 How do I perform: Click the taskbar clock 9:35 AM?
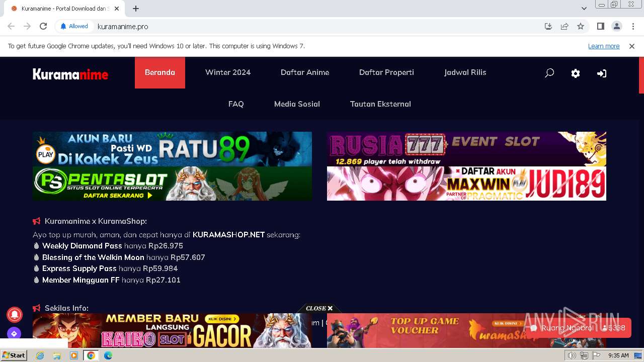(x=618, y=355)
